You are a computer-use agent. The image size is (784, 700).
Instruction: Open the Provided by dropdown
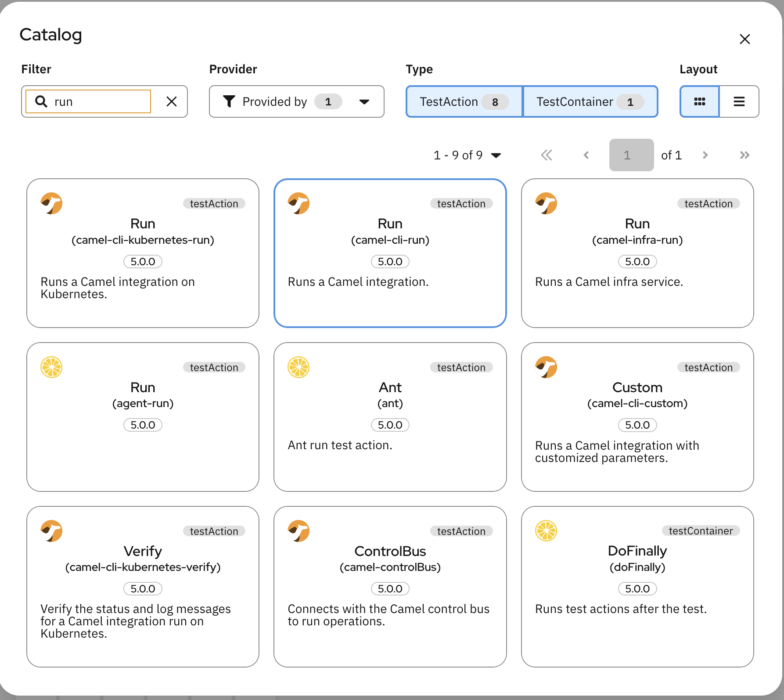coord(297,101)
